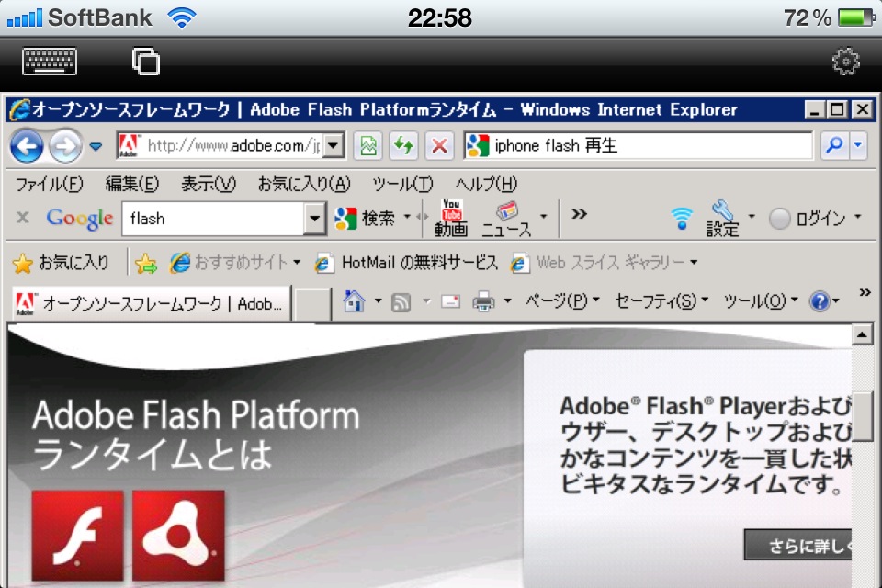882x588 pixels.
Task: Toggle compatibility view torn-page icon
Action: click(368, 146)
